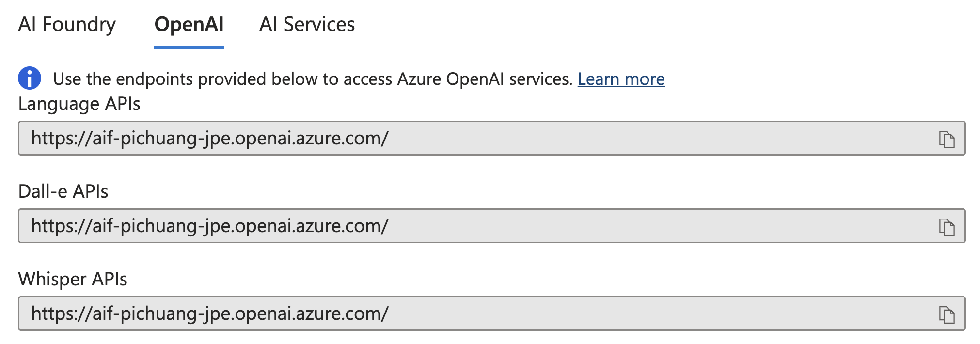This screenshot has width=980, height=344.
Task: Click the URL text under Whisper APIs
Action: tap(210, 314)
